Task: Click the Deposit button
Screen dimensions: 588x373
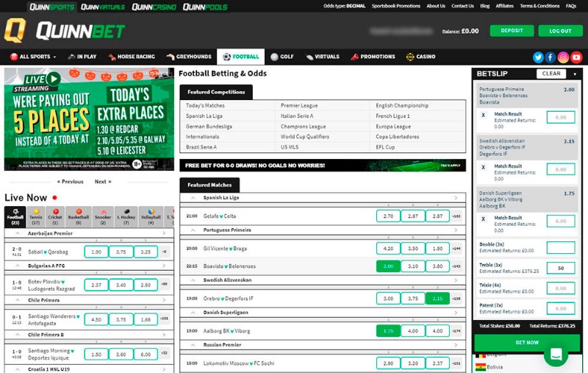Action: [x=512, y=31]
